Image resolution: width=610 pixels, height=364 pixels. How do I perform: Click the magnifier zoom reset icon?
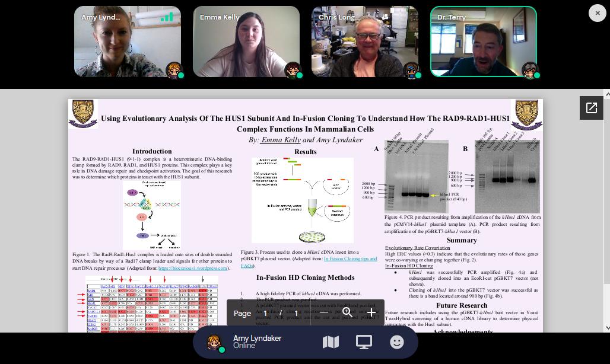(x=347, y=313)
